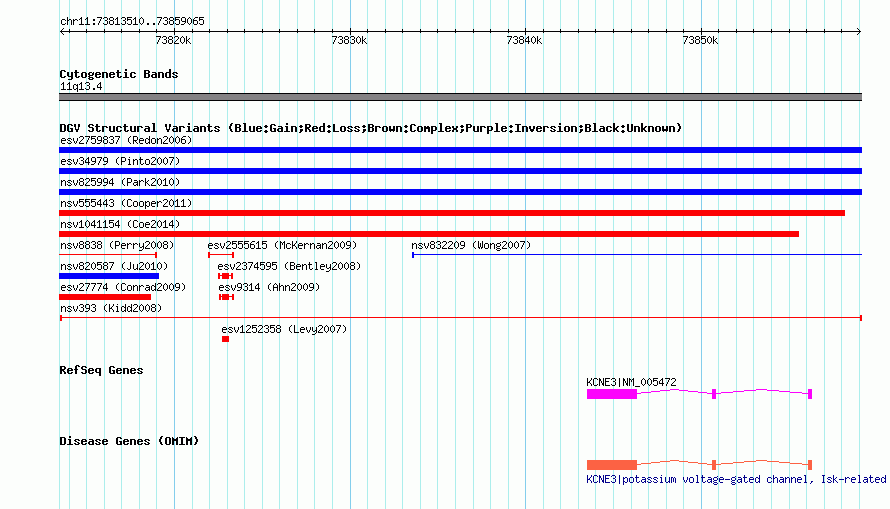
Task: Click the nsv8838 (Perry2008) label
Action: [117, 245]
